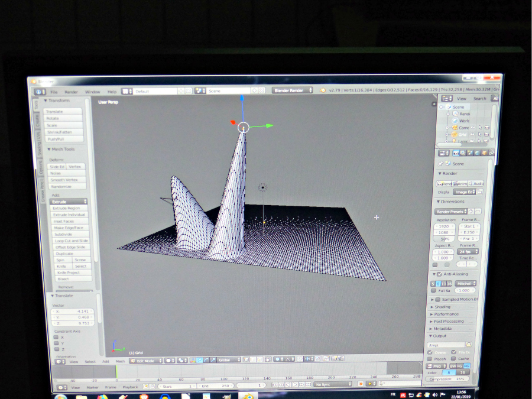Click the Grid mesh icon in outliner

click(455, 135)
